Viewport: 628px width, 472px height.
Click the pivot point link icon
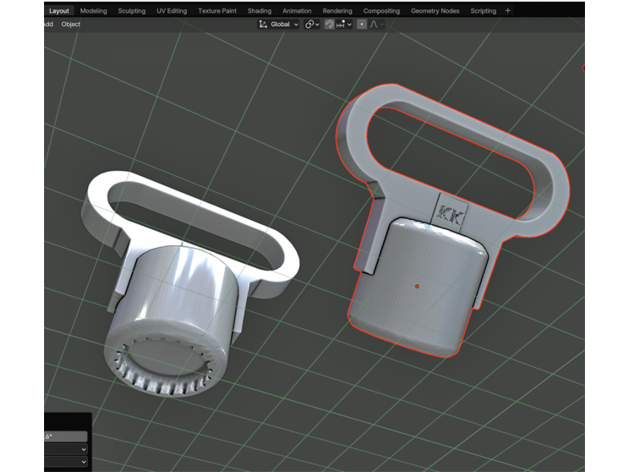click(310, 24)
